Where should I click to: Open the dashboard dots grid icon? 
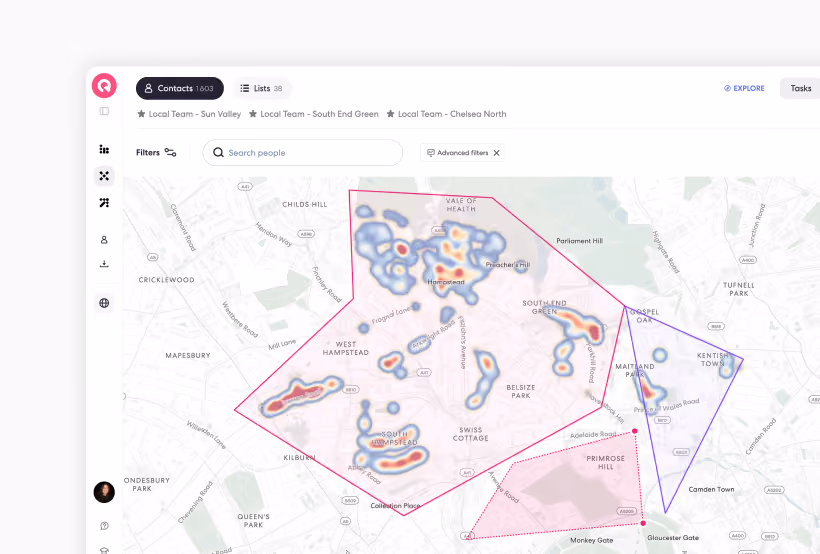point(104,150)
